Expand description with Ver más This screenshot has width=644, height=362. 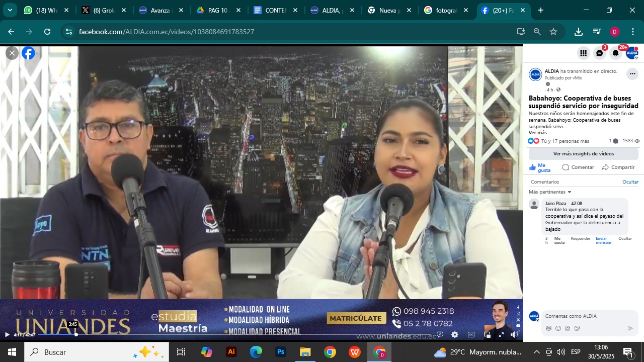(537, 133)
